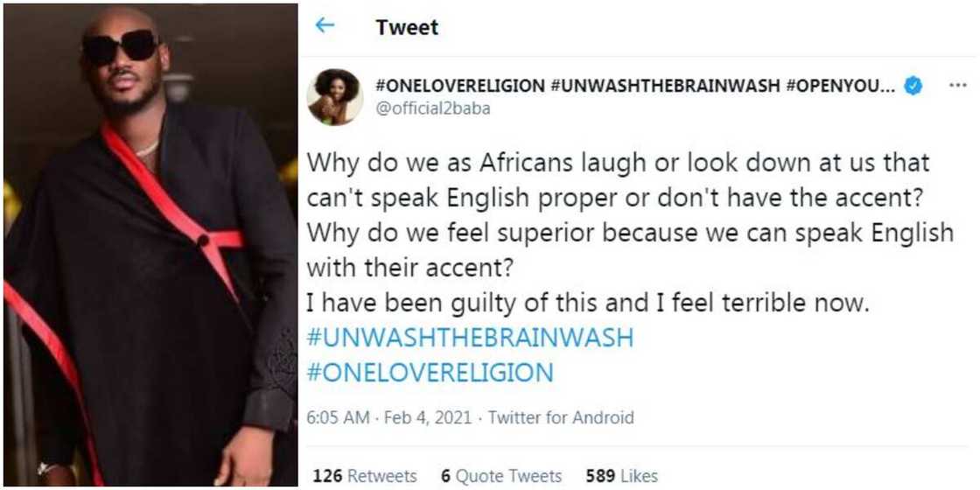Open #UNWASHTHEBRAINWASH hashtag in the tweet body
The width and height of the screenshot is (980, 490).
coord(471,338)
